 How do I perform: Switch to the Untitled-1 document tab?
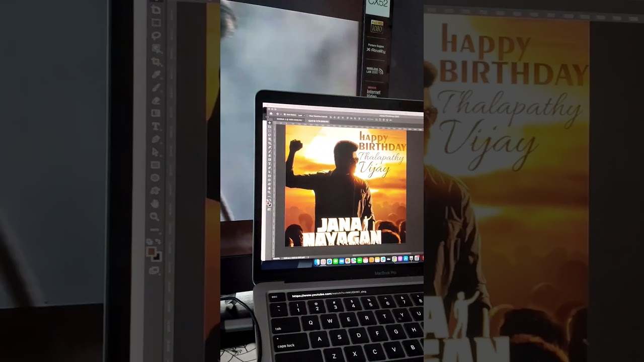click(289, 120)
